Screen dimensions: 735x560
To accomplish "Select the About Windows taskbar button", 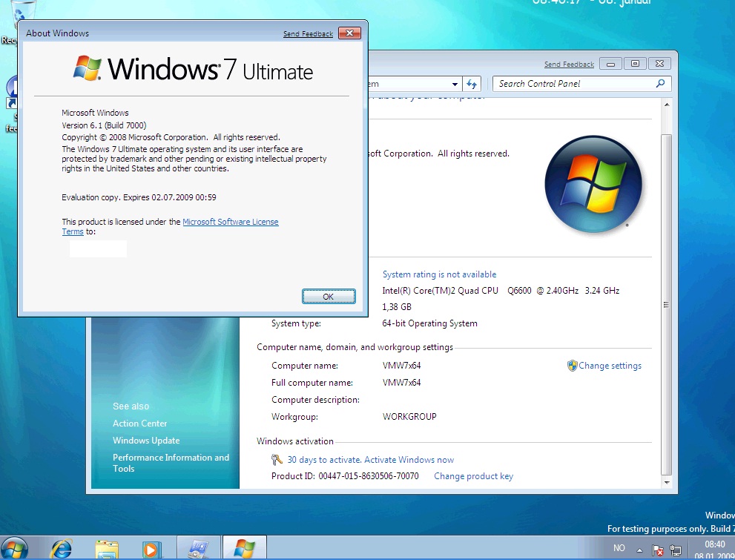I will [244, 548].
